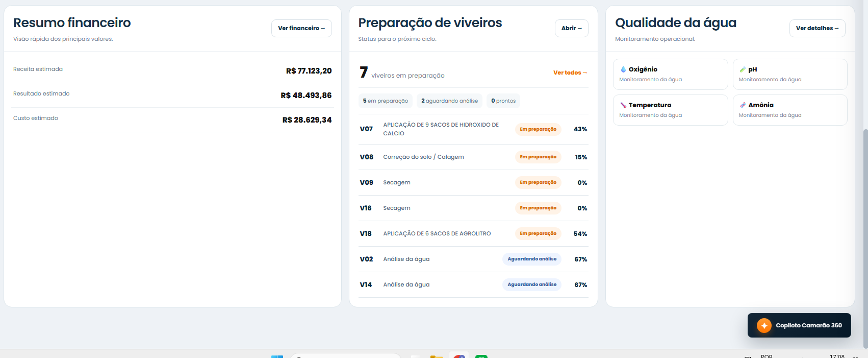Select the '5 em preparação' filter chip
The image size is (868, 358).
(x=386, y=101)
